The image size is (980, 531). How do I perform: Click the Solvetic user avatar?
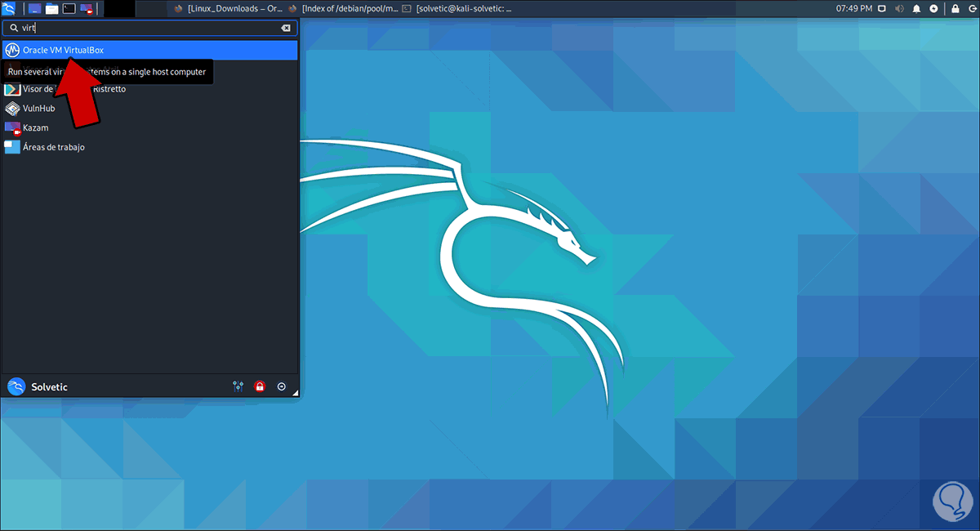pyautogui.click(x=16, y=386)
